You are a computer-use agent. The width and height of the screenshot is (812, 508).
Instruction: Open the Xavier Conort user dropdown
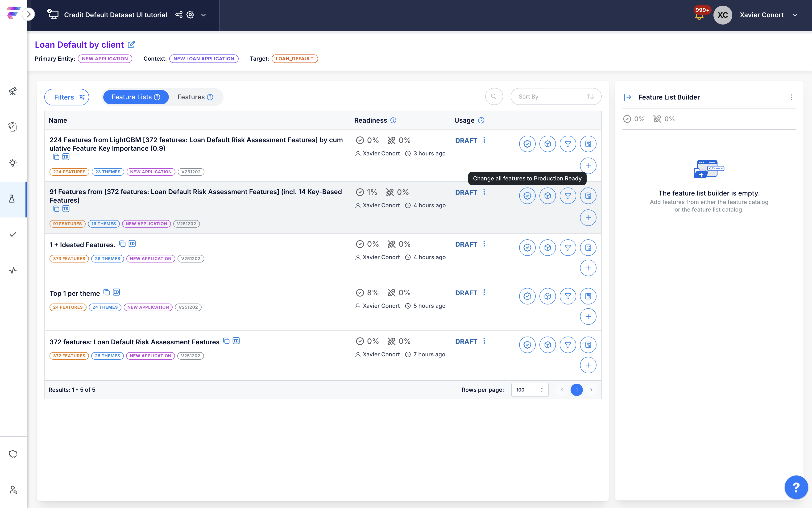coord(795,15)
